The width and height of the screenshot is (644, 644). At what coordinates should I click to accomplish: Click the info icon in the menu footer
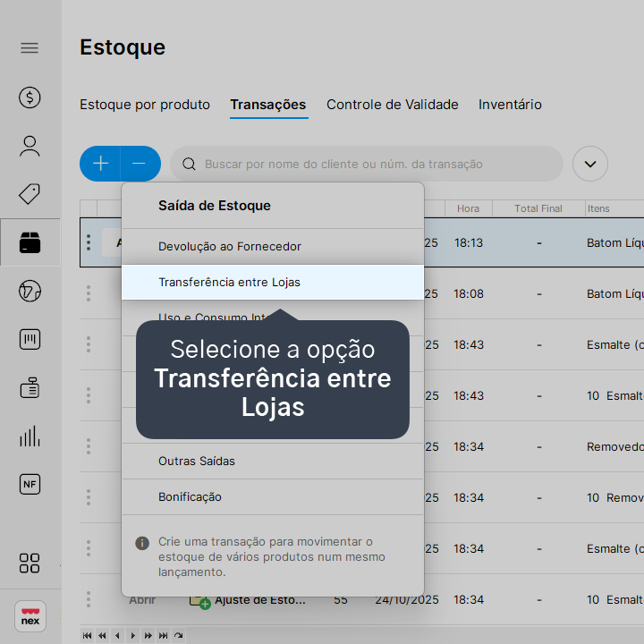click(x=142, y=543)
